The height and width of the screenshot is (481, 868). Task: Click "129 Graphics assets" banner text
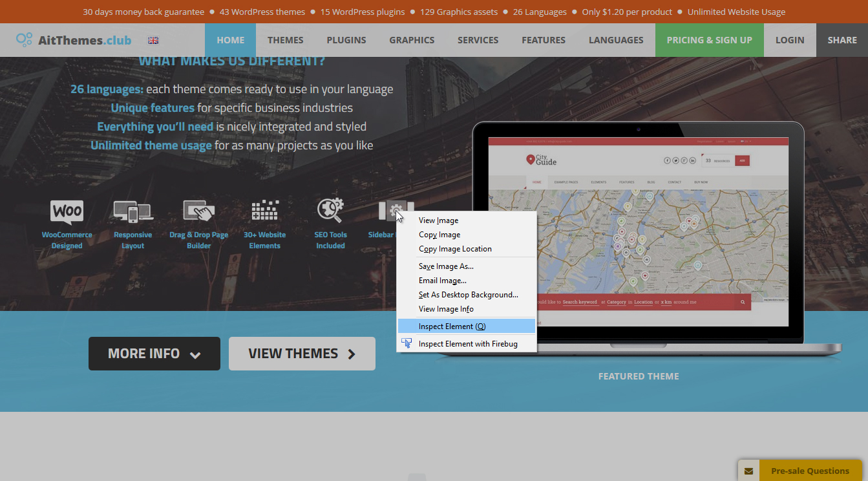459,12
